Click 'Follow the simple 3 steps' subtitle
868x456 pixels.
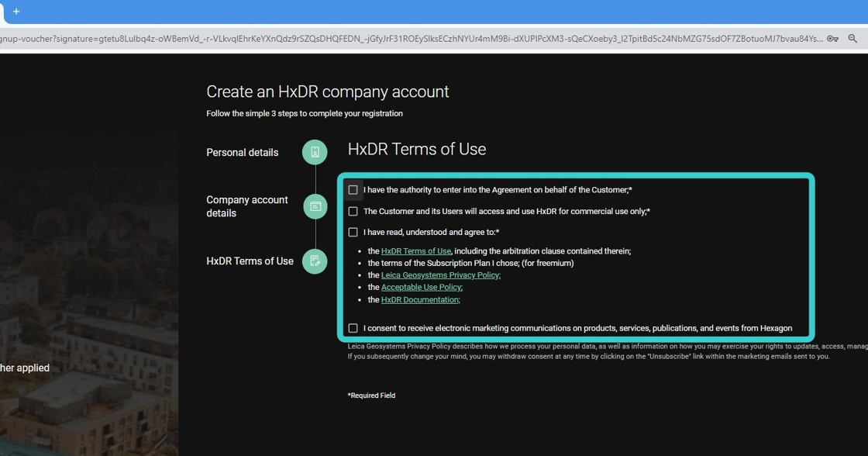point(305,113)
